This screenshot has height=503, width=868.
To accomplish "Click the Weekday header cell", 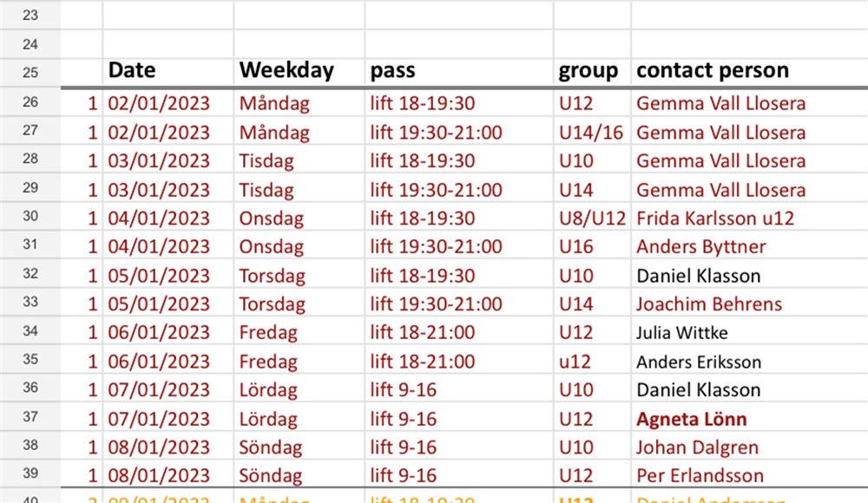I will (299, 72).
